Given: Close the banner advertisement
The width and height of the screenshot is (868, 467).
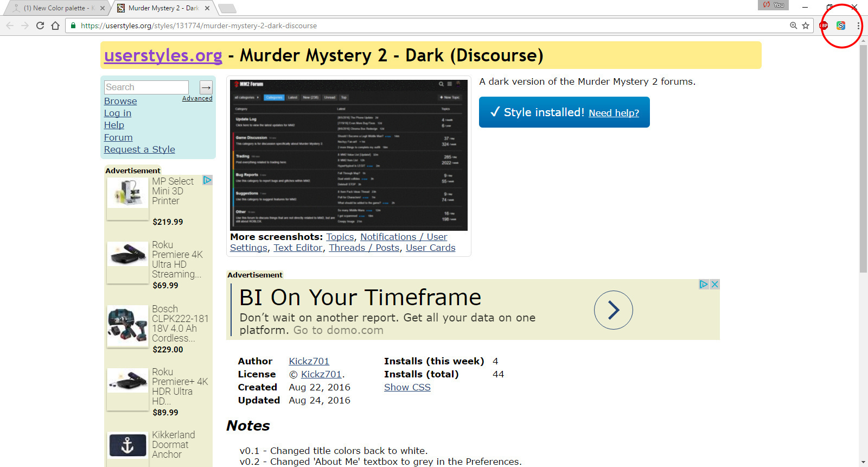Looking at the screenshot, I should click(x=714, y=284).
